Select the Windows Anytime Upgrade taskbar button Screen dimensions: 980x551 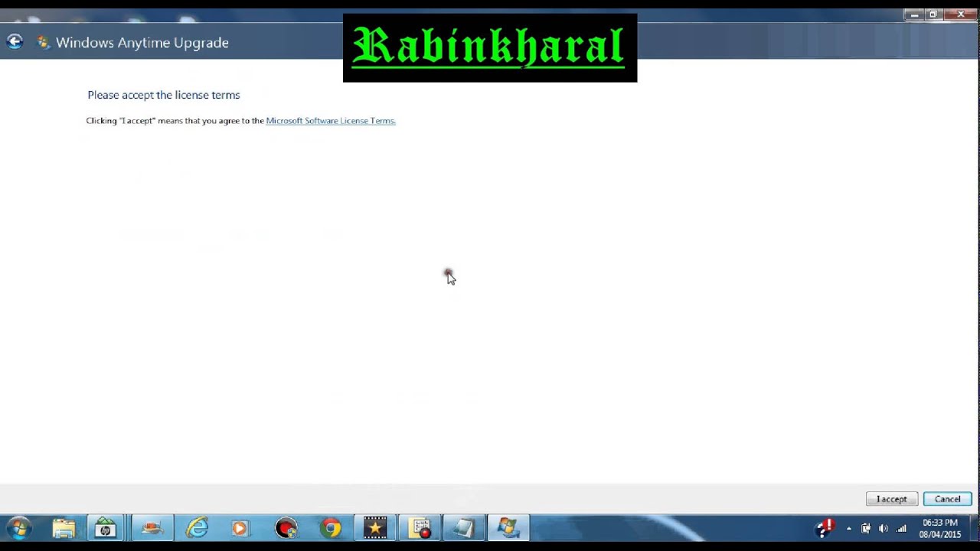point(508,528)
